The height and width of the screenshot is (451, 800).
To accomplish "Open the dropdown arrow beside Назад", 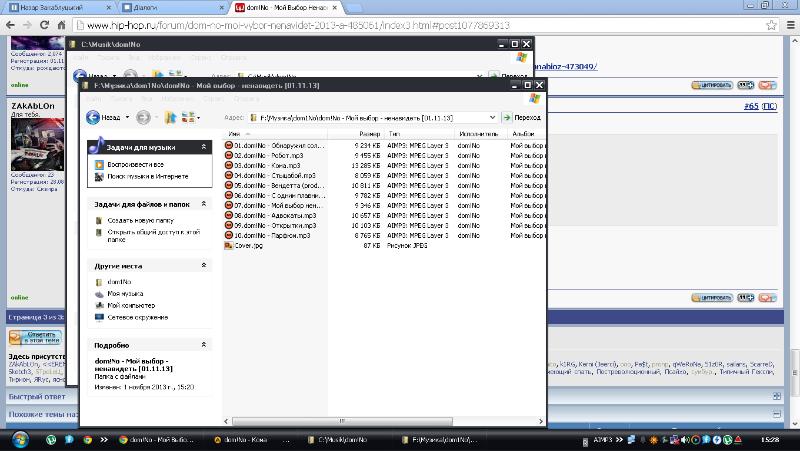I will point(127,118).
